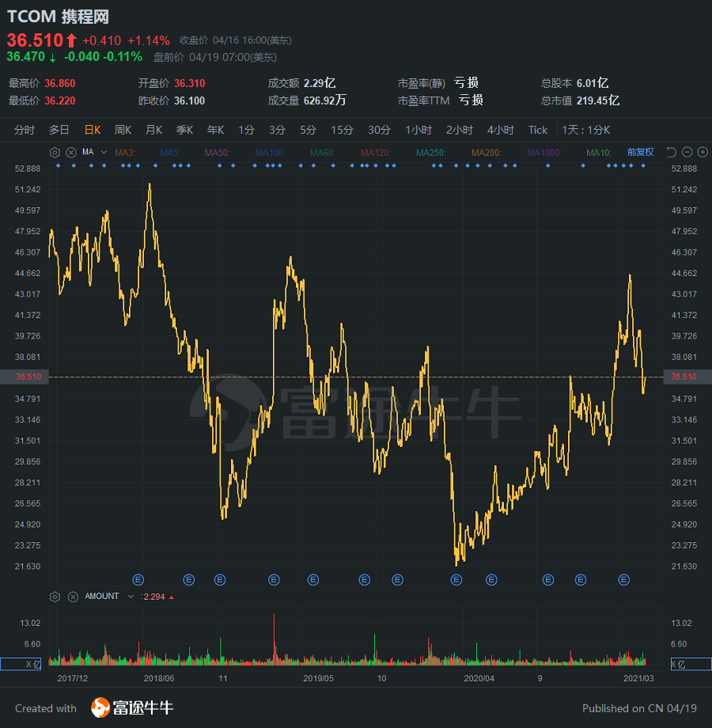Click the 最低价 value 36.220
712x728 pixels.
(x=60, y=100)
